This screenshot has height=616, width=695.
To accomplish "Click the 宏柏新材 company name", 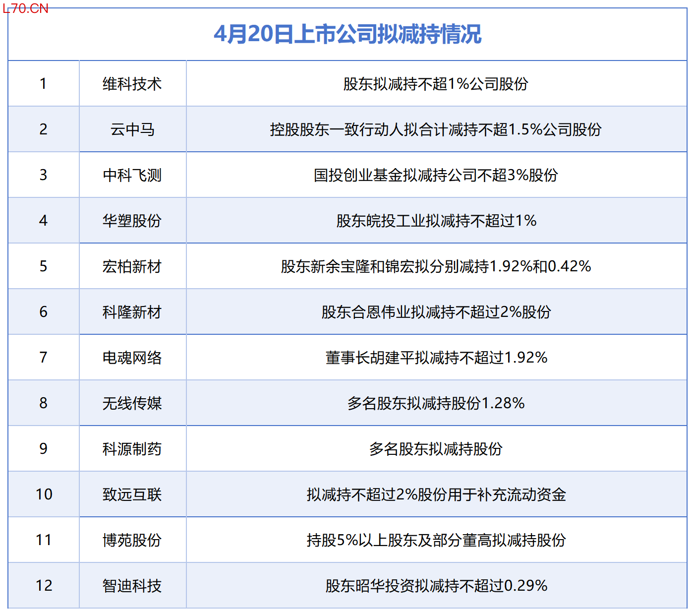I will point(132,266).
